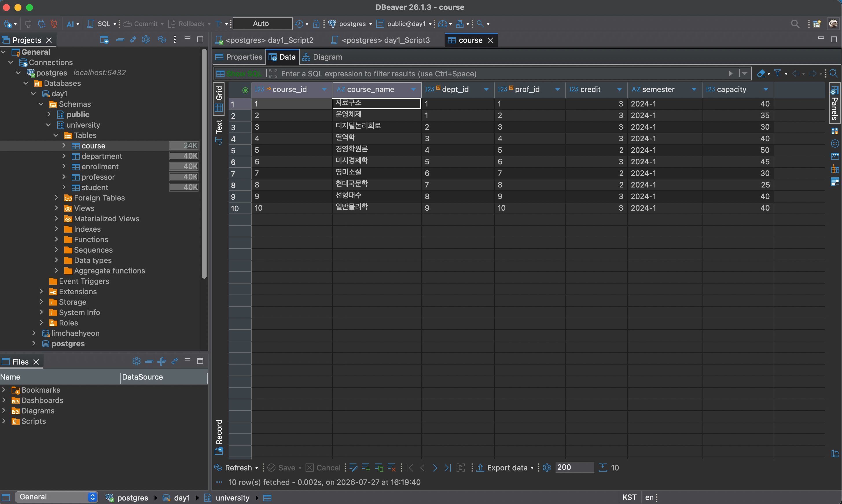Image resolution: width=842 pixels, height=504 pixels.
Task: Expand the limchaehyeon database node
Action: (x=34, y=333)
